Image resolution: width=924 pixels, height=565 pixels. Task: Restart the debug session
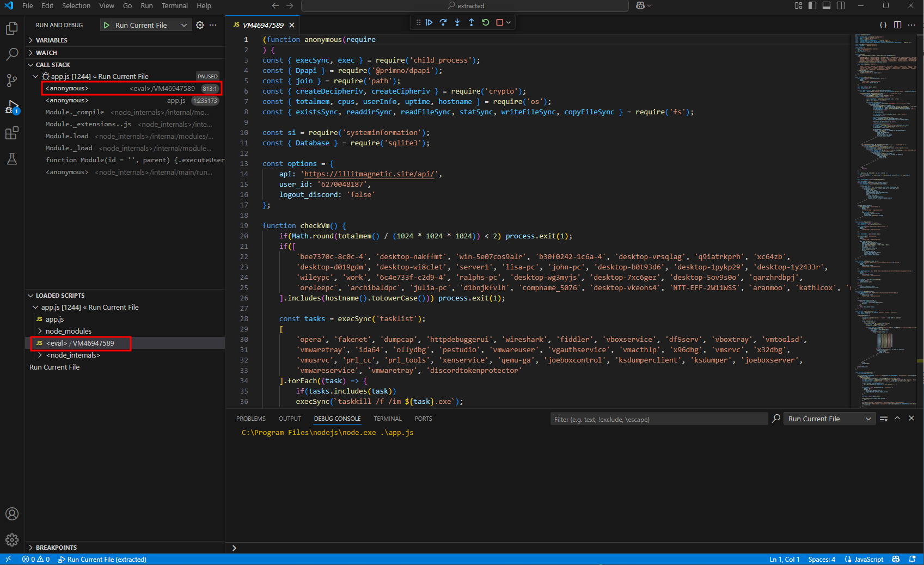pyautogui.click(x=486, y=22)
